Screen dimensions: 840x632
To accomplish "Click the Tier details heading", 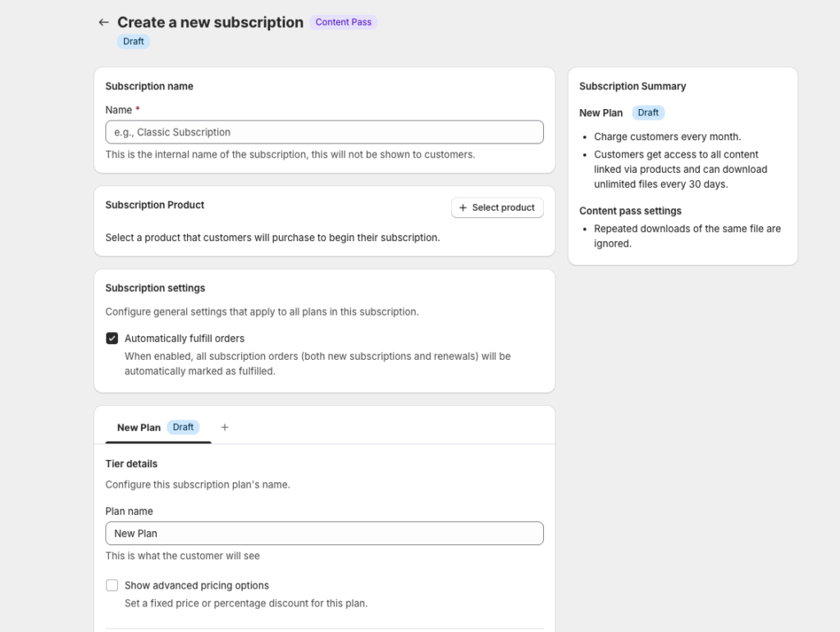I will coord(131,463).
